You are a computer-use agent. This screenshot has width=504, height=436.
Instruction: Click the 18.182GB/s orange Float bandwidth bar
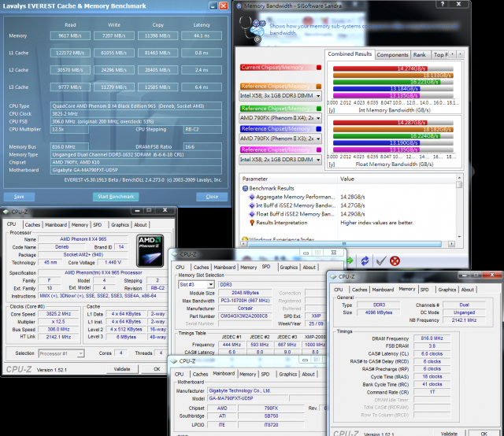393,130
